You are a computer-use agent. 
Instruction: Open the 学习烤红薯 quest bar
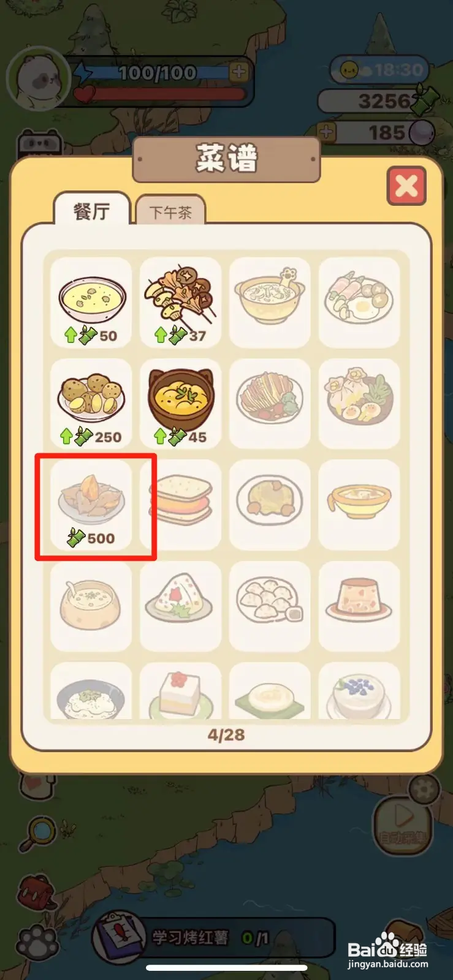click(x=215, y=937)
